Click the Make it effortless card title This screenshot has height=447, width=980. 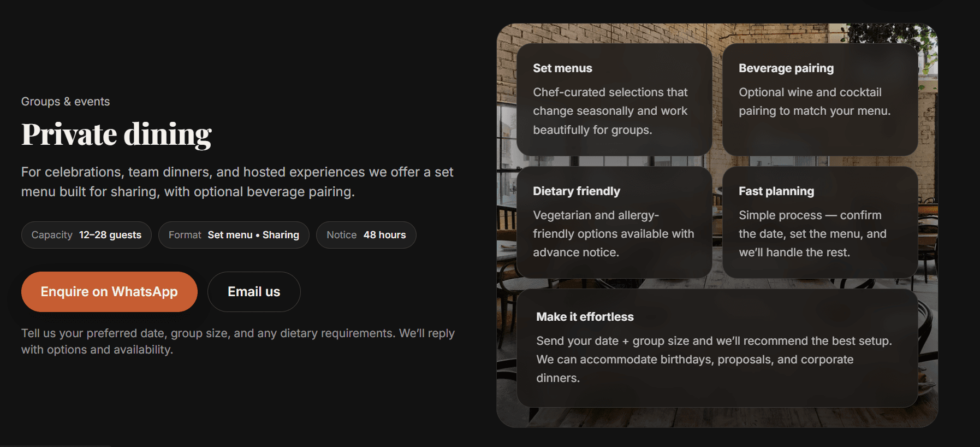[x=585, y=317]
